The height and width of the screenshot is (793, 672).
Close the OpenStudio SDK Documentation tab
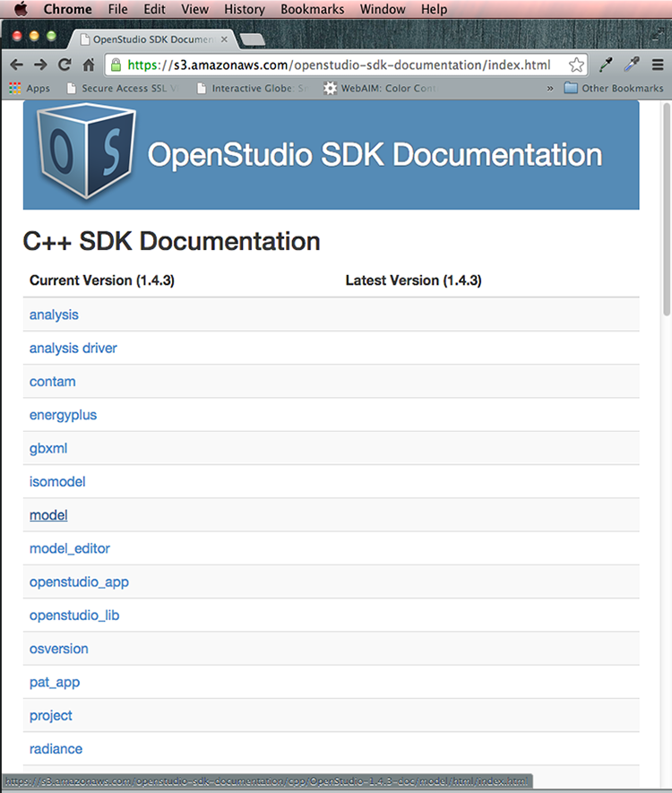click(224, 39)
